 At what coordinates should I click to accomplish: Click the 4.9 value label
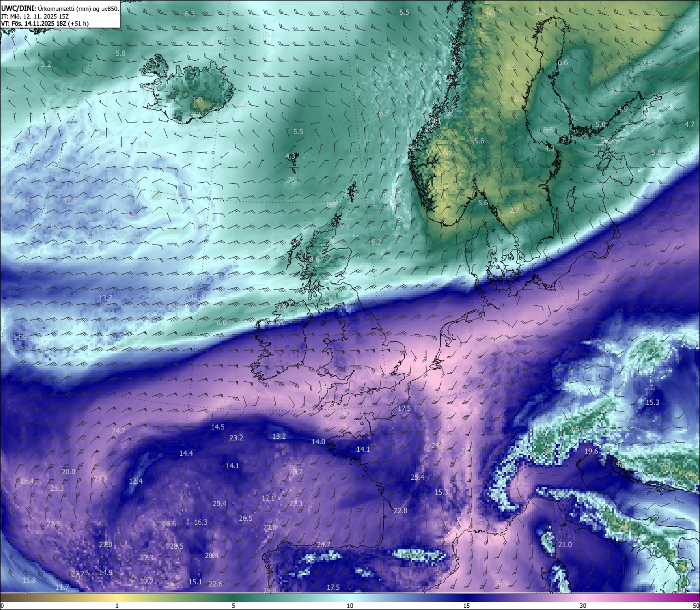(622, 109)
